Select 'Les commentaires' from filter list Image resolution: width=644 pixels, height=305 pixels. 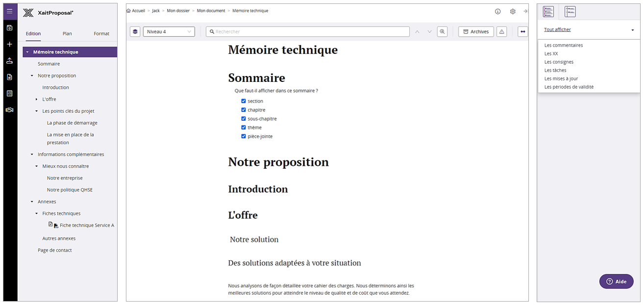[x=563, y=45]
